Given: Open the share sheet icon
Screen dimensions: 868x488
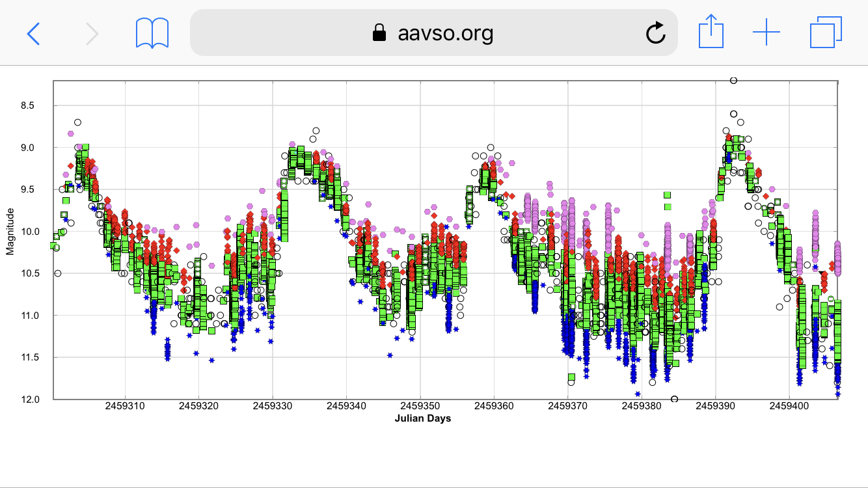Looking at the screenshot, I should click(x=711, y=32).
